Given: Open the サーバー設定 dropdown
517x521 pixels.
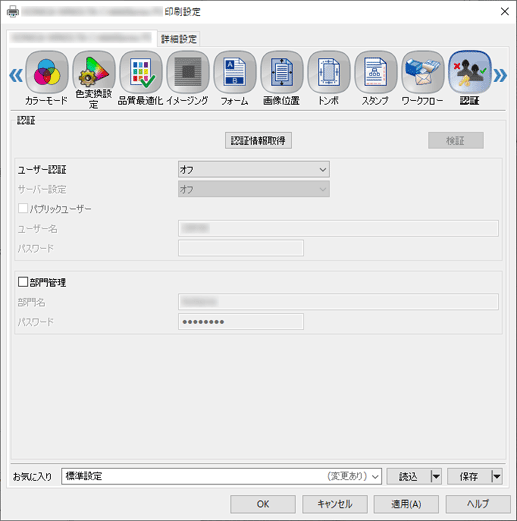Looking at the screenshot, I should (x=254, y=189).
